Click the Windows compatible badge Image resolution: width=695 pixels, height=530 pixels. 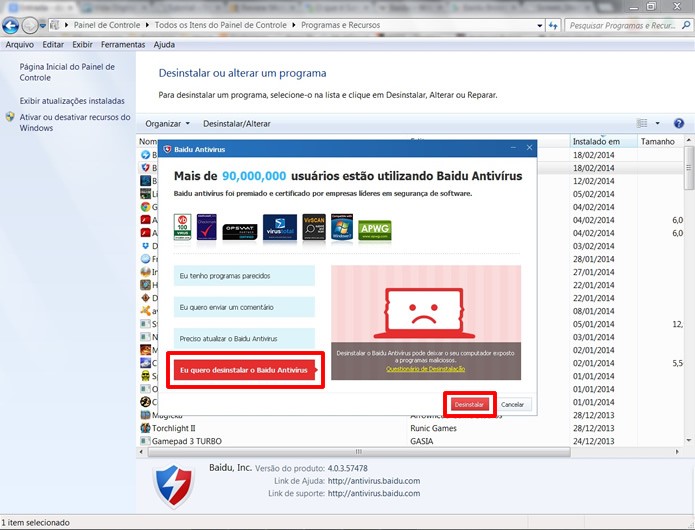pos(342,227)
